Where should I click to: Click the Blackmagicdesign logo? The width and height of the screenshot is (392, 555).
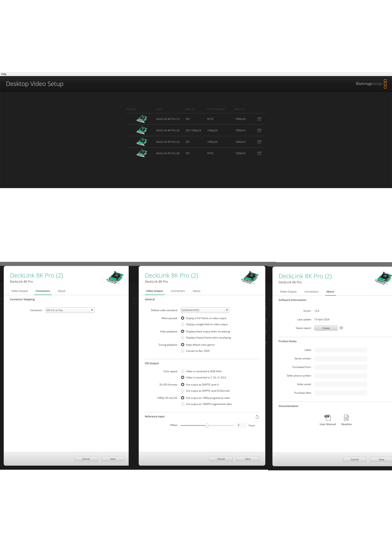pos(371,84)
